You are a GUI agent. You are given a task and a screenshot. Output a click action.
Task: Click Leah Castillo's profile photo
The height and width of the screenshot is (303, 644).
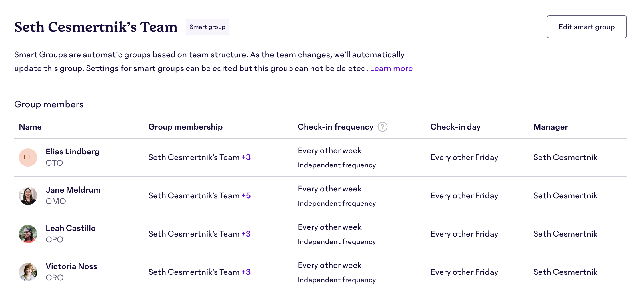click(28, 234)
